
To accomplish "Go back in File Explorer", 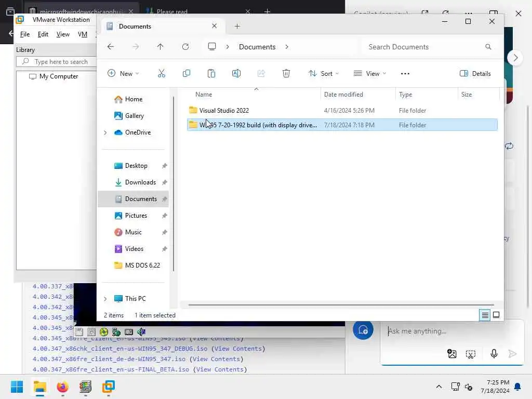I will point(111,47).
